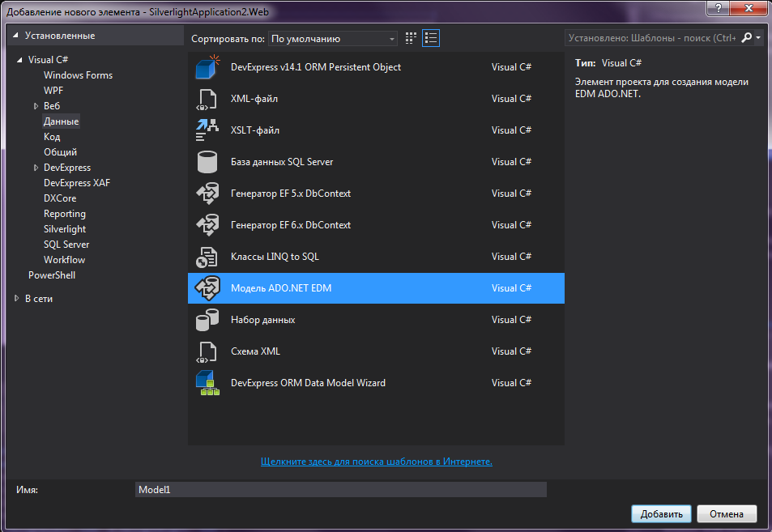Screen dimensions: 772x532
Task: Click the Добавить button
Action: click(661, 514)
